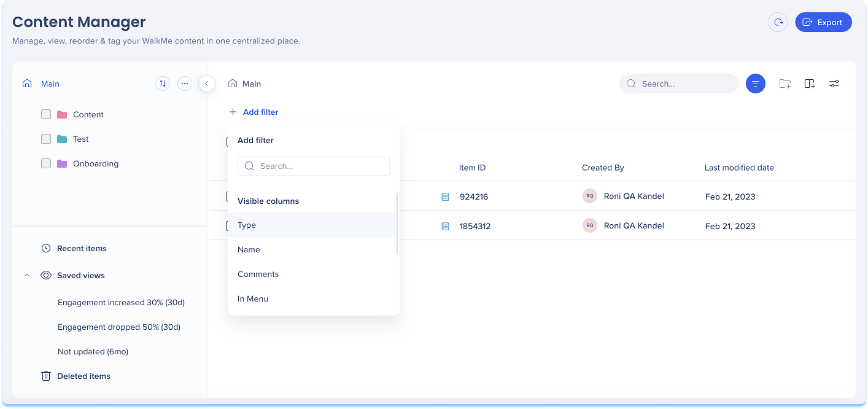Click the Export button
Screen dimensions: 868x409
[x=823, y=22]
